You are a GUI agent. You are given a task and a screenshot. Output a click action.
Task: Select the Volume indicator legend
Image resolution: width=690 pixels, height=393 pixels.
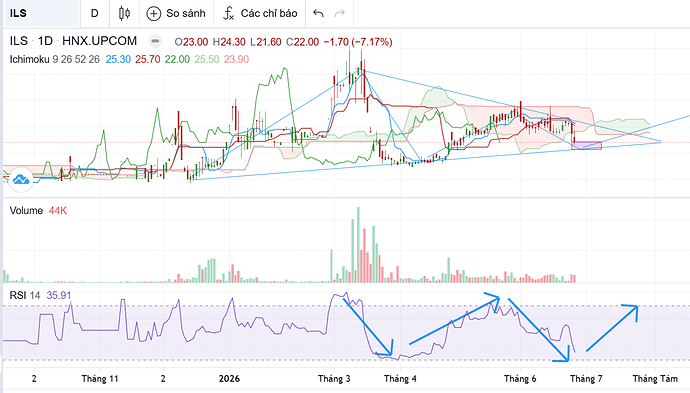coord(26,210)
